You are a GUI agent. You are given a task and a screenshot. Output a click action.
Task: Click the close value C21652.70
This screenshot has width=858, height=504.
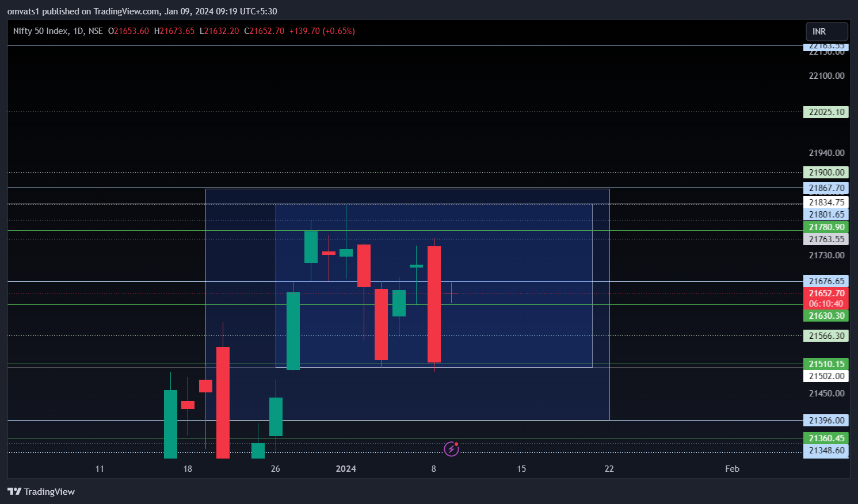(264, 31)
